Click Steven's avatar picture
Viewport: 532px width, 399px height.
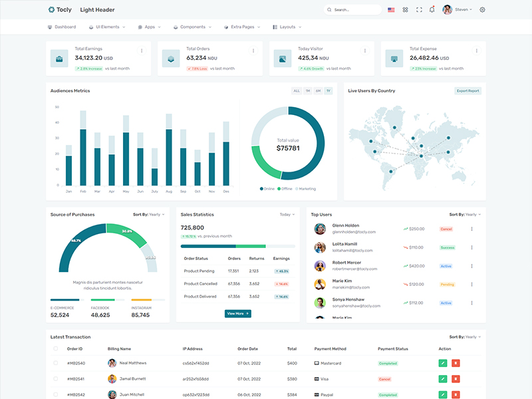[x=447, y=9]
